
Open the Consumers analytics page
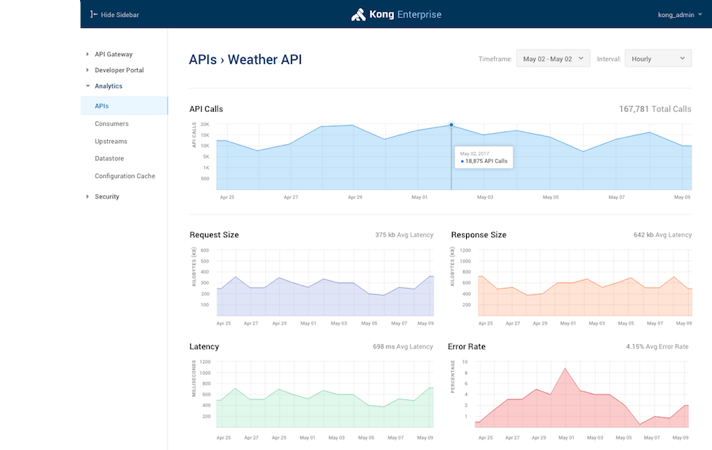(x=111, y=123)
